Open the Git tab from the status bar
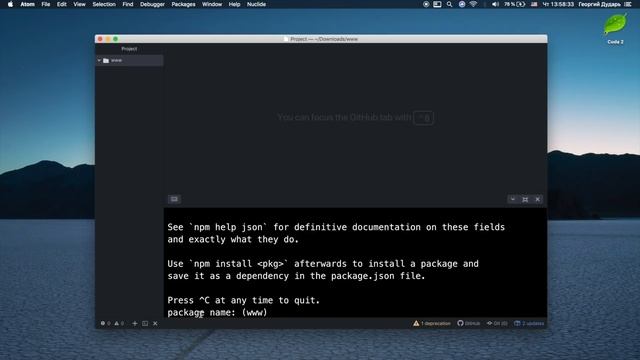The image size is (640, 360). [x=497, y=323]
